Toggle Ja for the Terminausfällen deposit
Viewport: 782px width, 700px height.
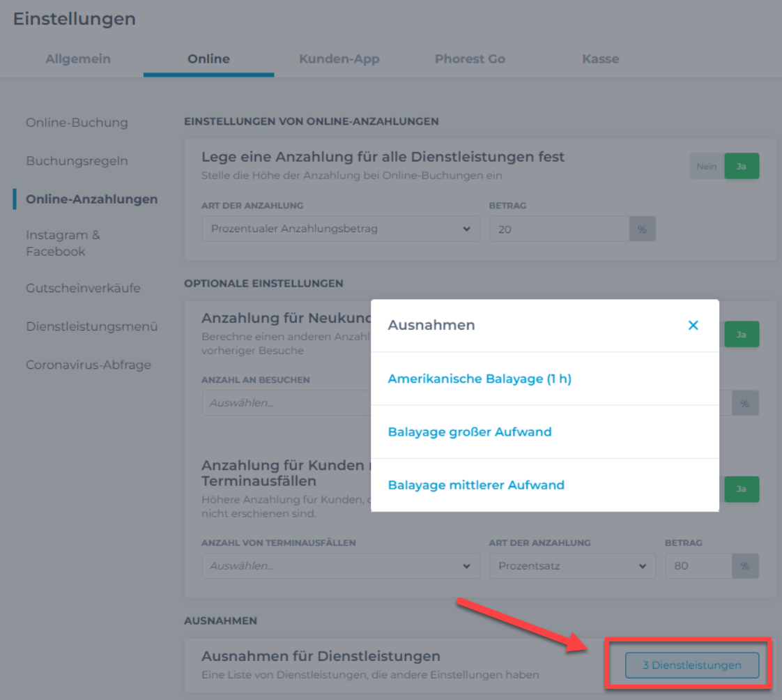pos(742,489)
